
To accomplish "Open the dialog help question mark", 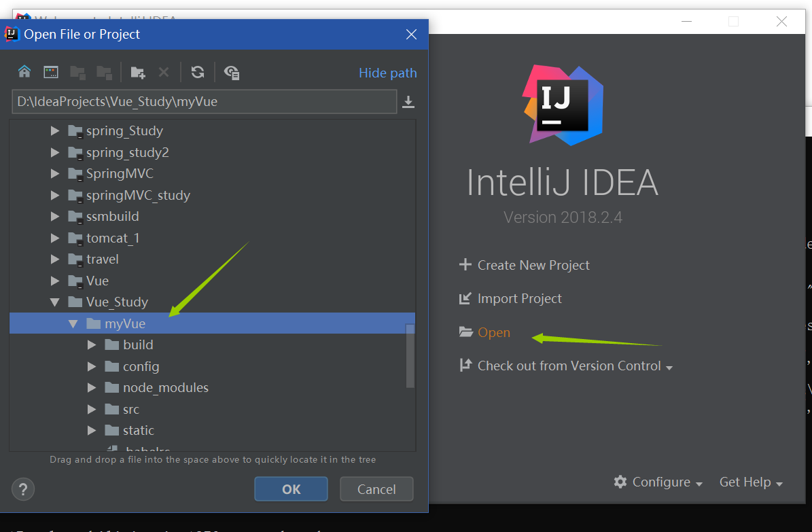I will pyautogui.click(x=23, y=489).
